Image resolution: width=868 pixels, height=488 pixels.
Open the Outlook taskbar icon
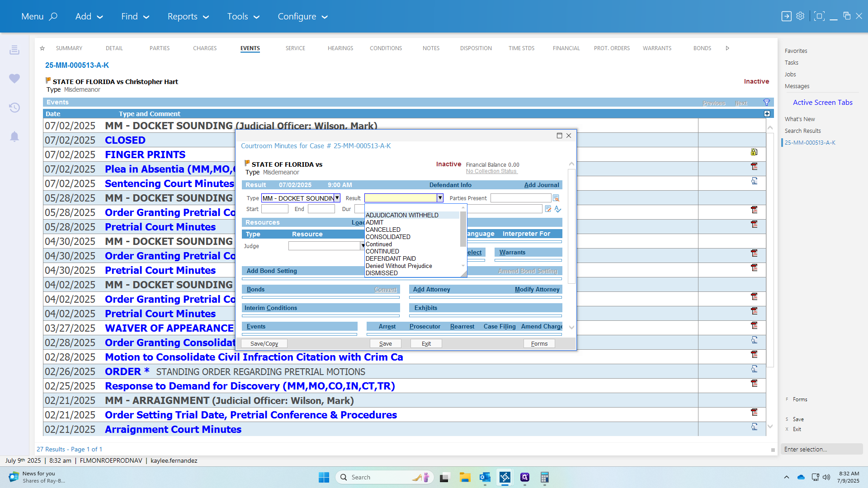tap(485, 477)
